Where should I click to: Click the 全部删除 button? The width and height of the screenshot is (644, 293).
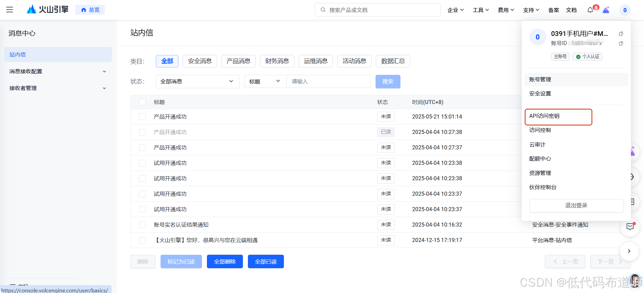coord(225,261)
